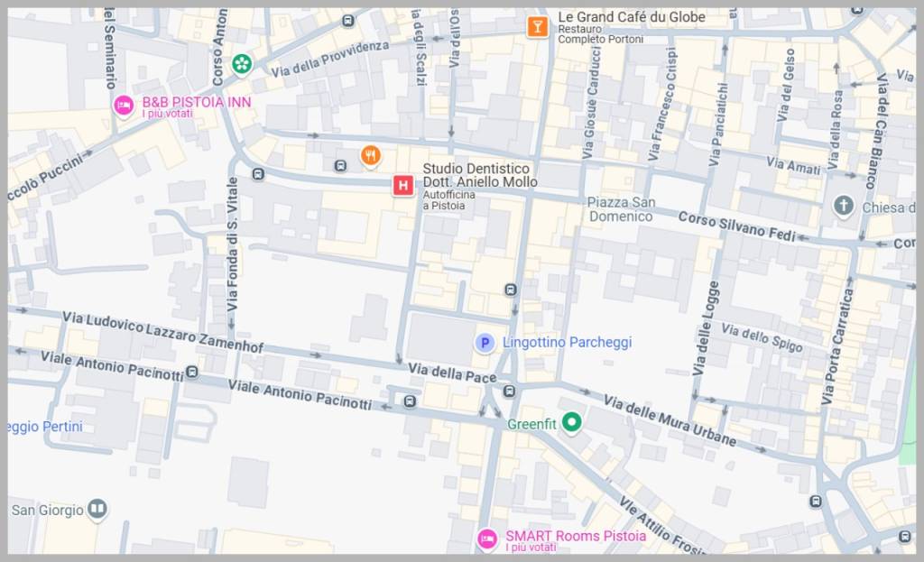Screen dimensions: 924x562
Task: Select the bus stop directly above Lingottino Parcheggi
Action: click(511, 290)
